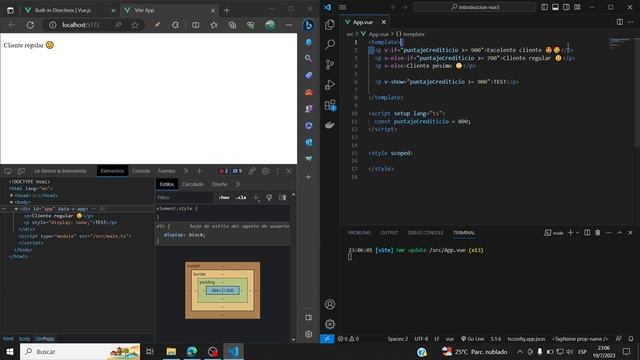This screenshot has height=360, width=640.
Task: Open the new terminal launch profile dropdown
Action: point(578,233)
